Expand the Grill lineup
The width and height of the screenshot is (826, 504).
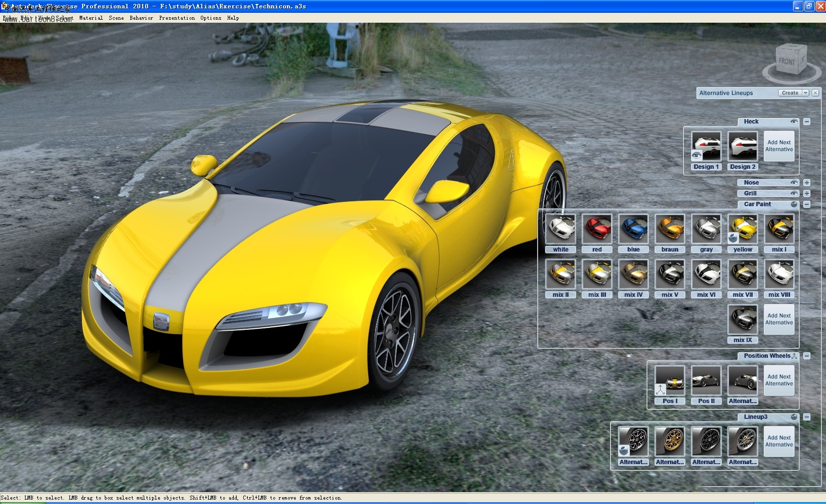pyautogui.click(x=807, y=193)
